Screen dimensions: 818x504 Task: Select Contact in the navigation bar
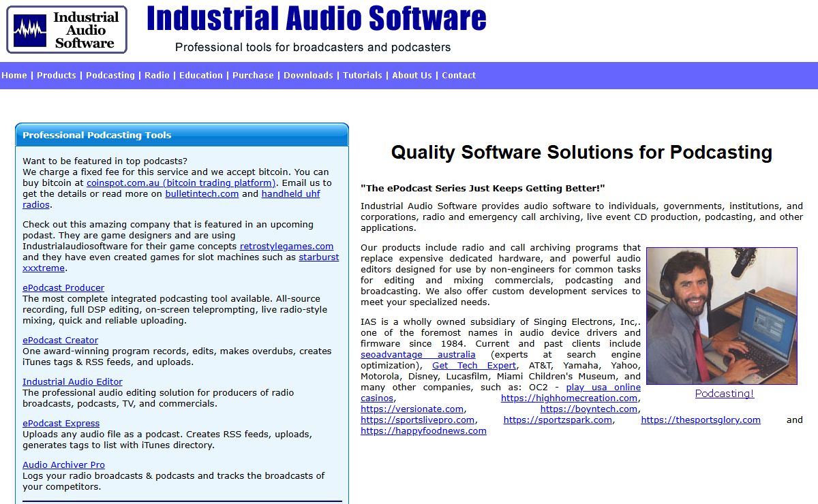point(459,75)
